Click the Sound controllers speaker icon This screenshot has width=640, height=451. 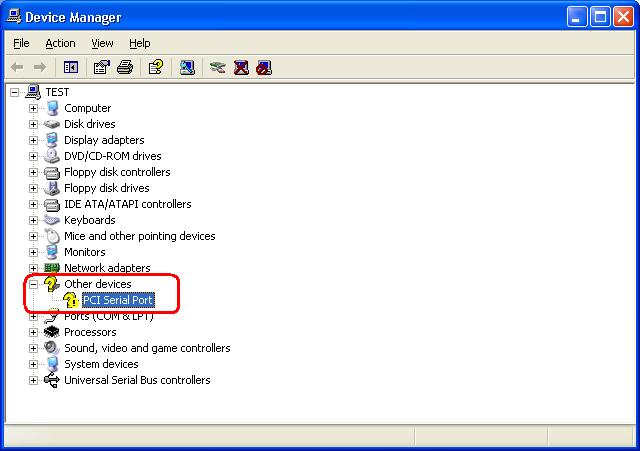(x=52, y=348)
